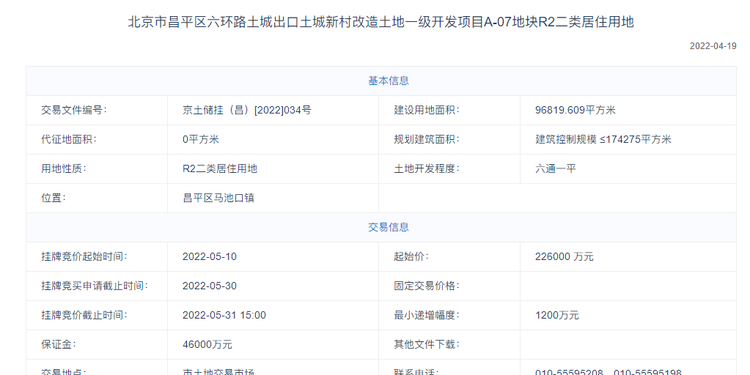This screenshot has width=750, height=375.
Task: Select the value 96819.609平方米
Action: [x=575, y=110]
